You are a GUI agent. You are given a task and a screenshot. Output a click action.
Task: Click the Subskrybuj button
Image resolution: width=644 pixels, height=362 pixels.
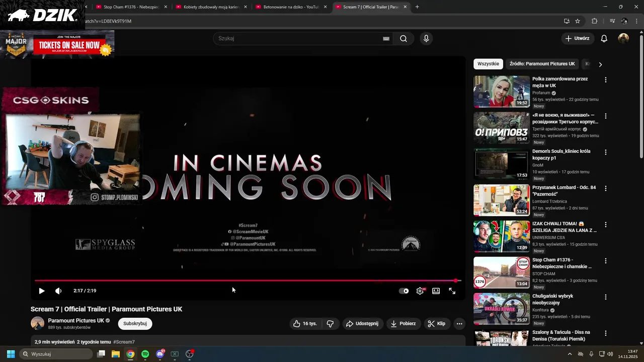(x=135, y=323)
